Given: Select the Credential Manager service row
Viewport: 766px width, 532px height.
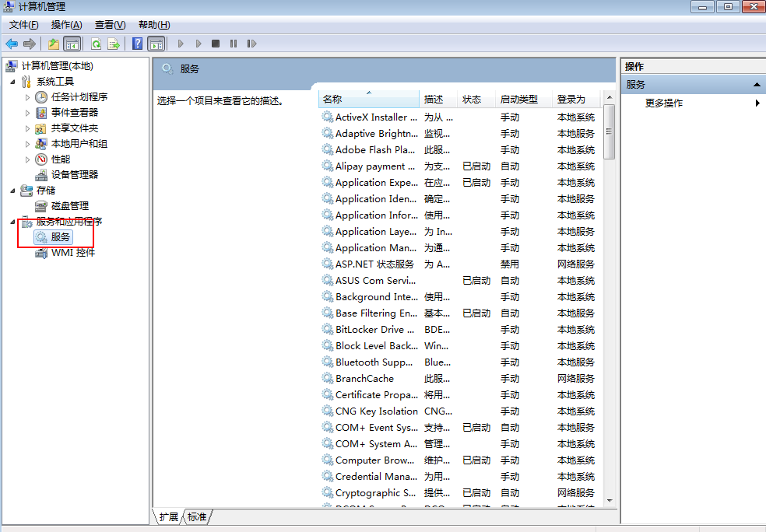Looking at the screenshot, I should (459, 477).
